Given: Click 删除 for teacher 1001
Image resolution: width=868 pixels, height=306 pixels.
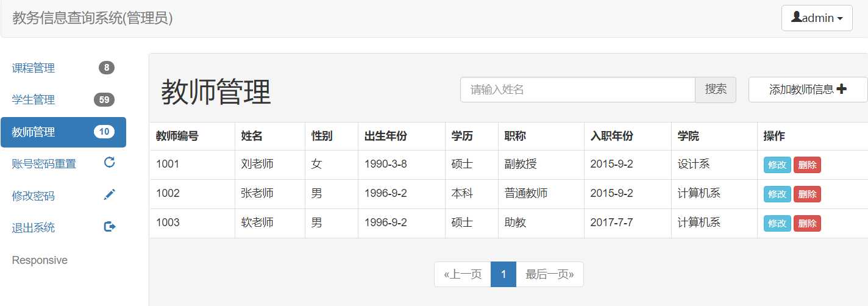Looking at the screenshot, I should (x=807, y=165).
